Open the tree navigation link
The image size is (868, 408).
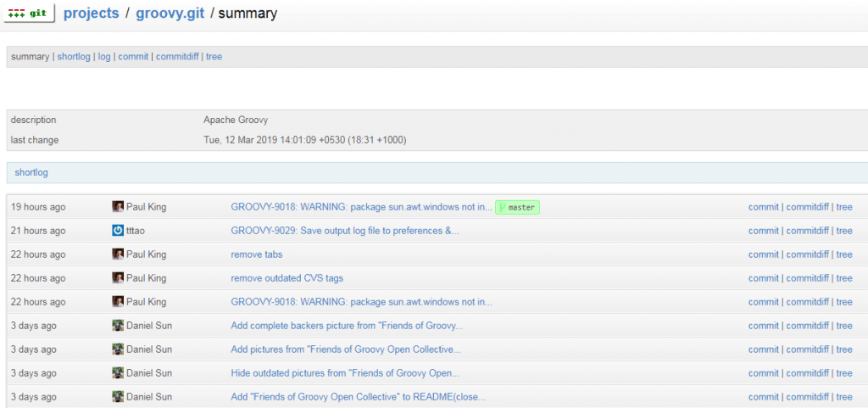pos(214,57)
